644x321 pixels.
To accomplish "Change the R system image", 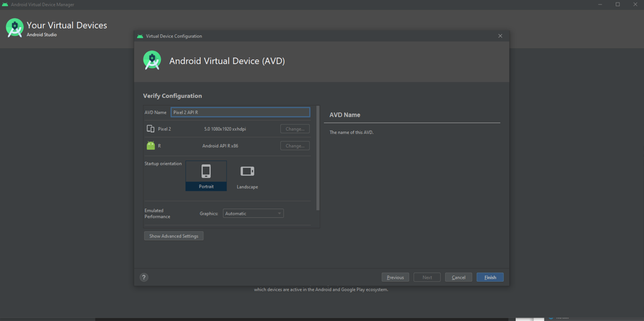I will pos(295,146).
